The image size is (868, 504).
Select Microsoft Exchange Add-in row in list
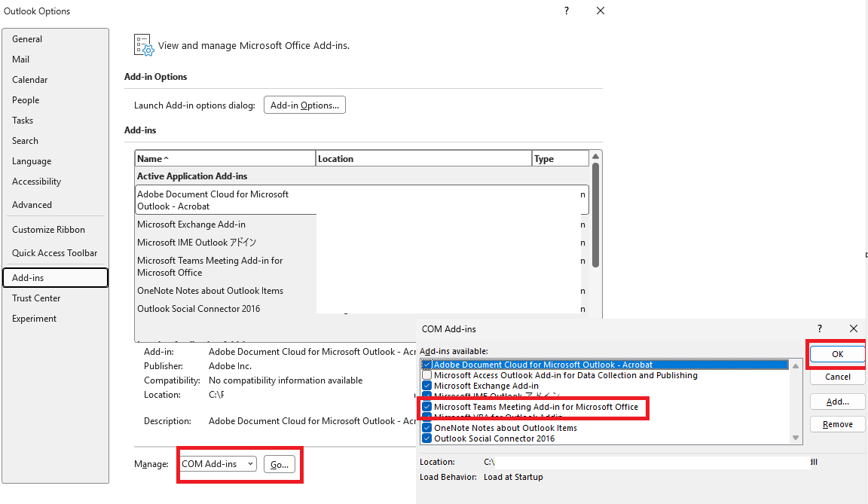click(x=362, y=225)
